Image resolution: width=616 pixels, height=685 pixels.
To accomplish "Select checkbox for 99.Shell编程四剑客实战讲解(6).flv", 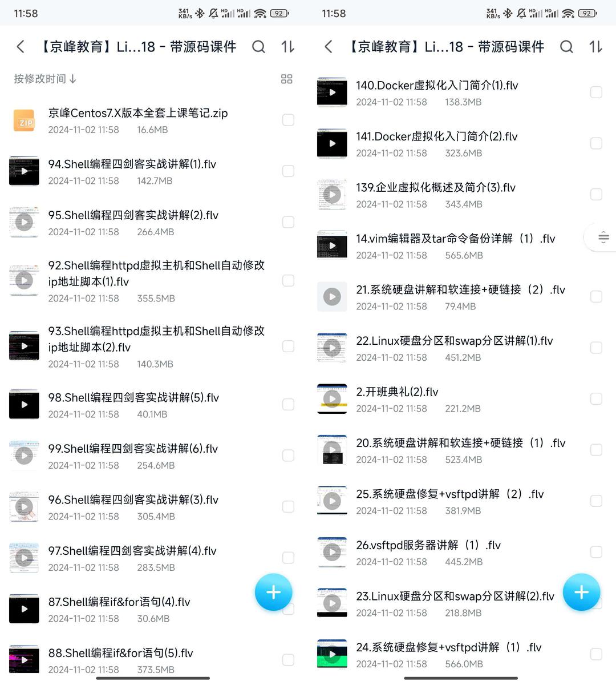I will [x=288, y=456].
